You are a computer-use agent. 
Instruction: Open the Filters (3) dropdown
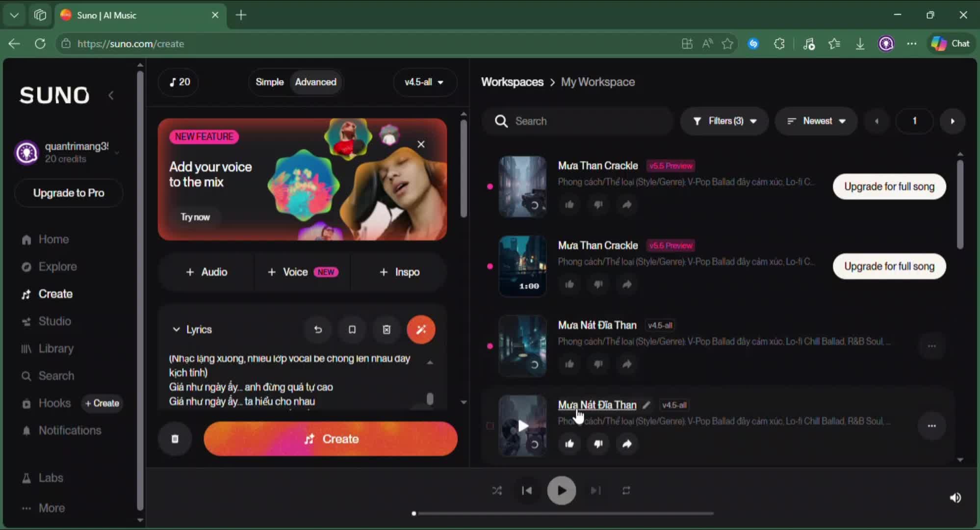724,121
